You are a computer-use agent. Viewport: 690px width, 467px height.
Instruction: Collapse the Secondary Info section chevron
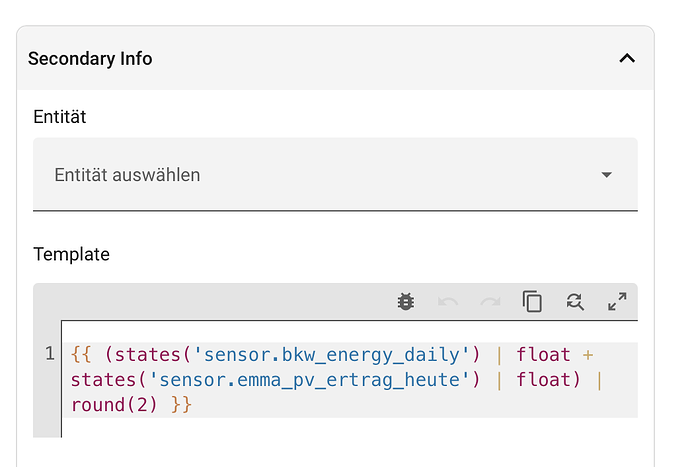pos(627,58)
